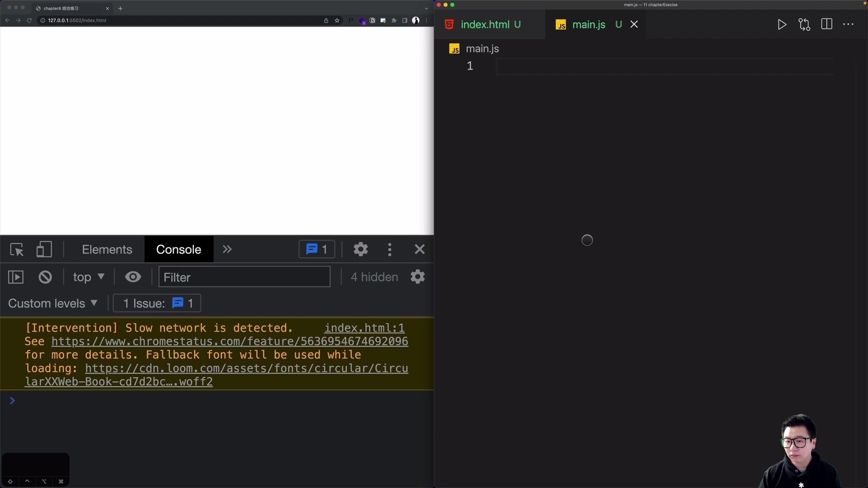Click the console Filter input field
Viewport: 868px width, 488px height.
pyautogui.click(x=244, y=277)
